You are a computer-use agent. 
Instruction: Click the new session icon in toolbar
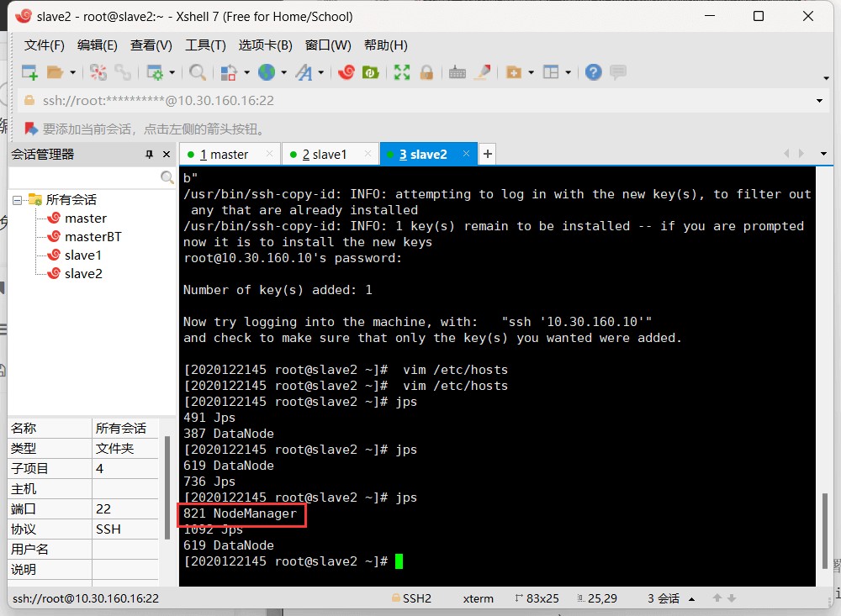[x=29, y=73]
